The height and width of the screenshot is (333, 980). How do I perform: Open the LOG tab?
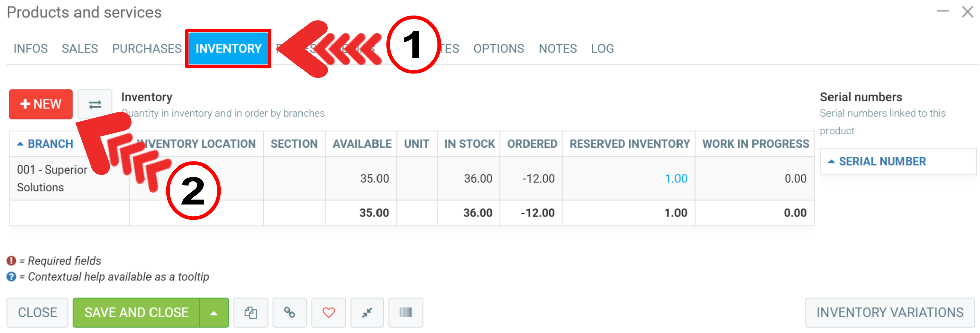[x=602, y=49]
